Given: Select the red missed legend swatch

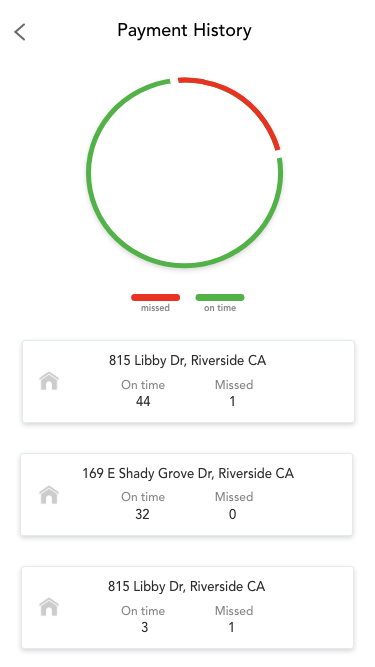Looking at the screenshot, I should point(156,297).
